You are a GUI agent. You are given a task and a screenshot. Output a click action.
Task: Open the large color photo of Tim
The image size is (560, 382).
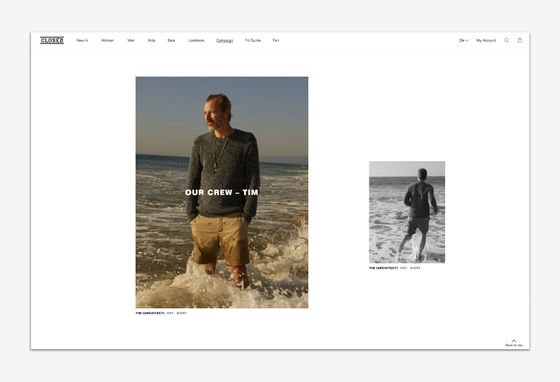click(x=222, y=192)
